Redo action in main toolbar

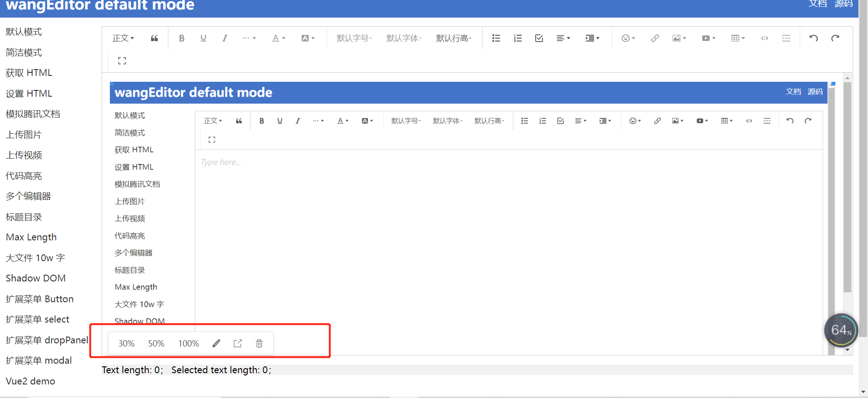tap(835, 38)
